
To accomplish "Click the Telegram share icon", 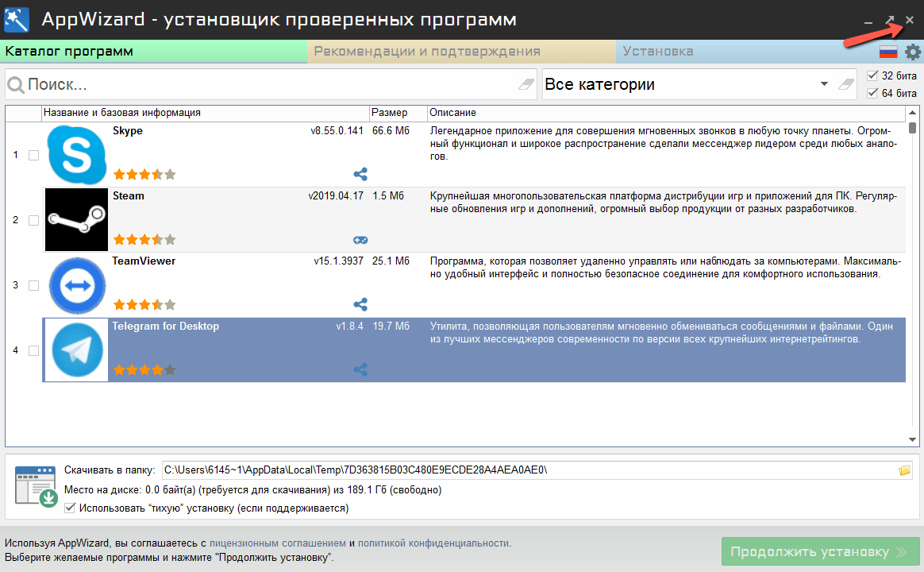I will click(360, 369).
